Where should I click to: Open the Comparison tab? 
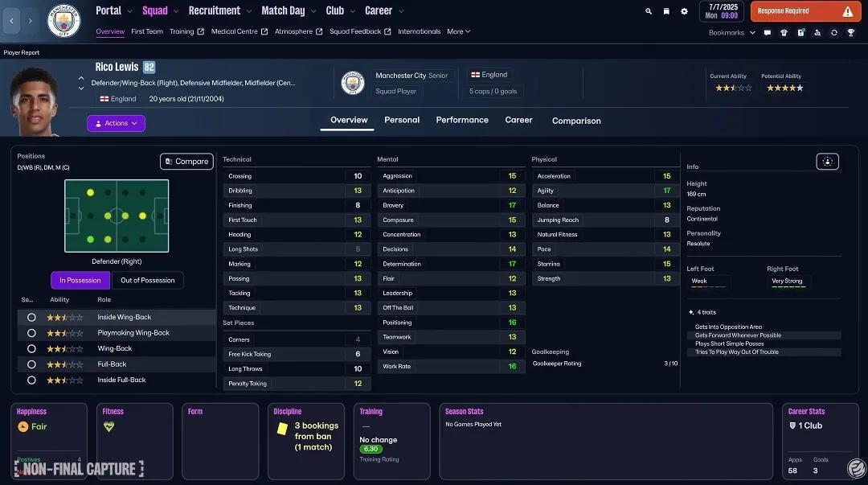(576, 121)
